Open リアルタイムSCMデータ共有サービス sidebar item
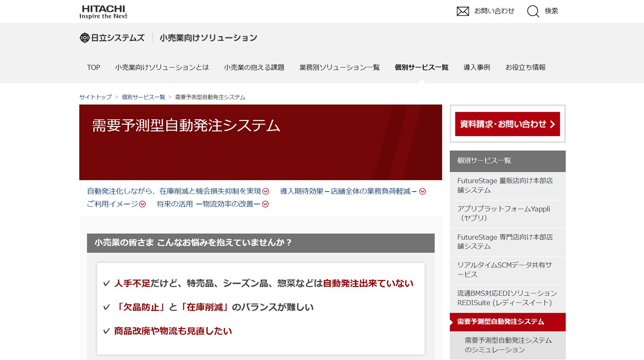Viewport: 644px width, 360px height. pyautogui.click(x=507, y=270)
